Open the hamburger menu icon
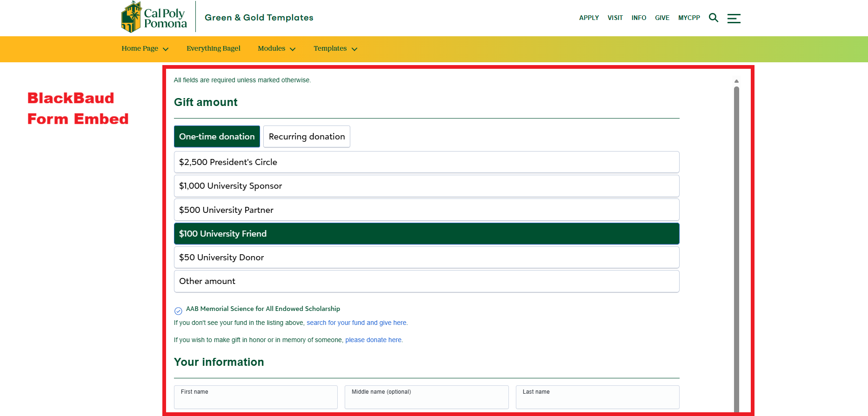This screenshot has width=868, height=416. point(734,18)
